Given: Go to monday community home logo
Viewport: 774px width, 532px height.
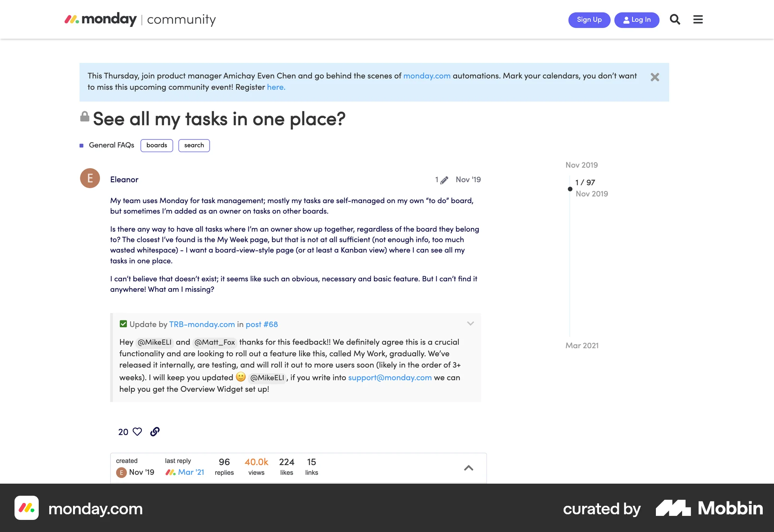Looking at the screenshot, I should point(140,19).
